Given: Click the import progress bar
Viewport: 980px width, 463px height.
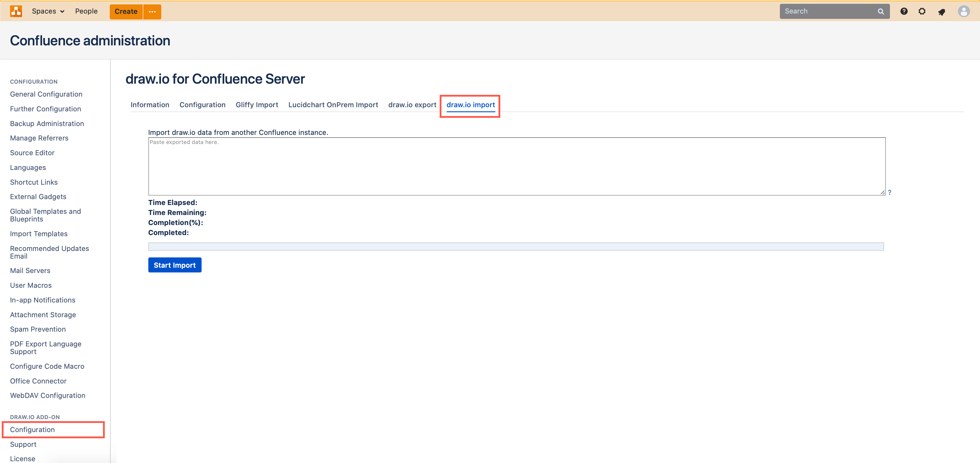Looking at the screenshot, I should (x=516, y=246).
